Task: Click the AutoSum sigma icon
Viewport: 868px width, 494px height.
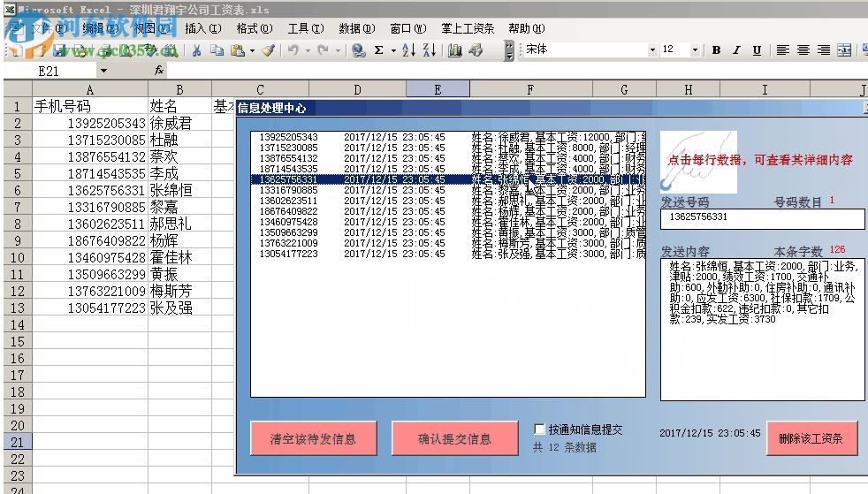Action: pyautogui.click(x=379, y=50)
